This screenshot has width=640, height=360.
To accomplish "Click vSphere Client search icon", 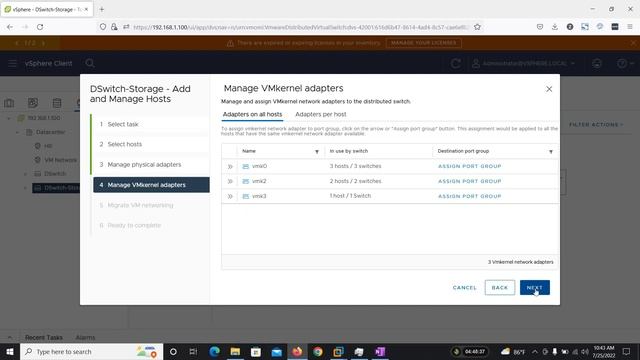I will pos(90,63).
